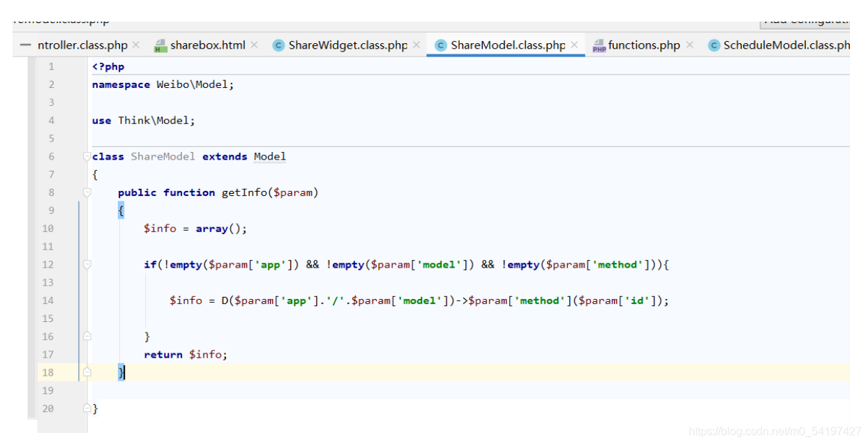Click the 'public' keyword on line 8
The image size is (868, 444).
[137, 192]
